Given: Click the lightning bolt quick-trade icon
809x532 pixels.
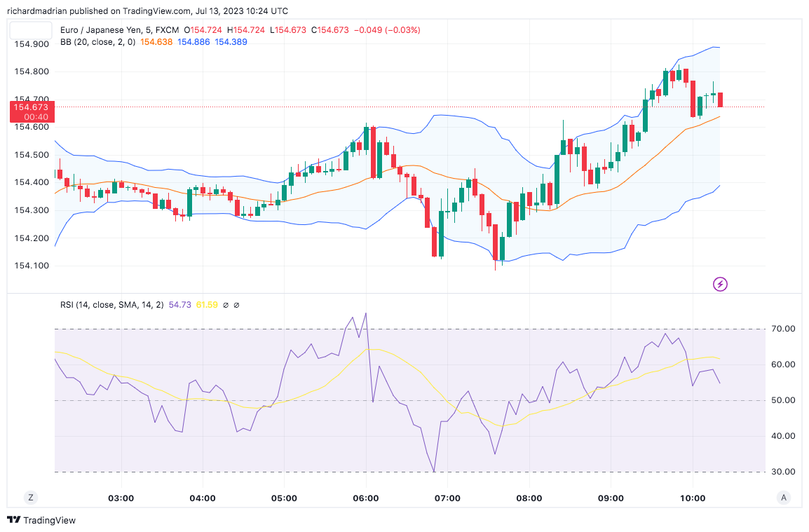Looking at the screenshot, I should click(x=719, y=284).
